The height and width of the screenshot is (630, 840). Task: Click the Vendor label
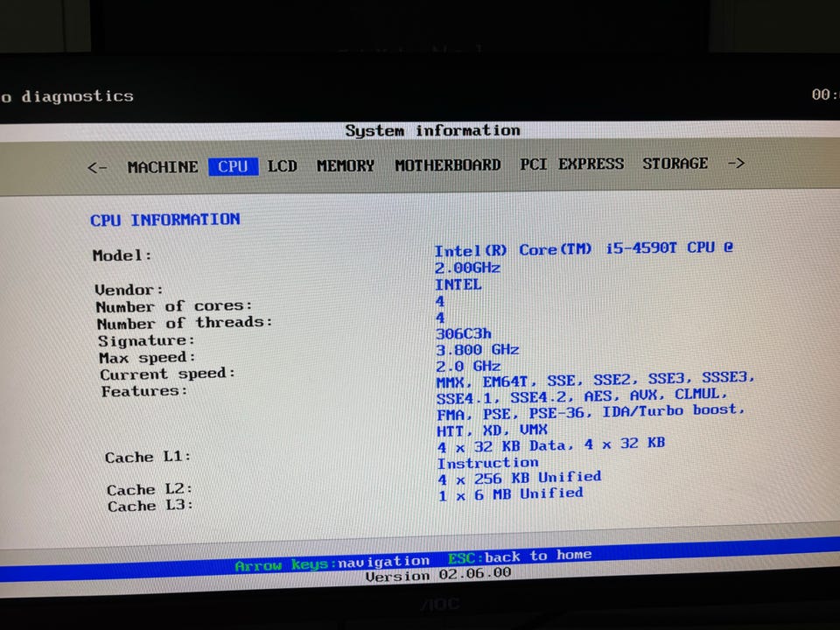[129, 290]
